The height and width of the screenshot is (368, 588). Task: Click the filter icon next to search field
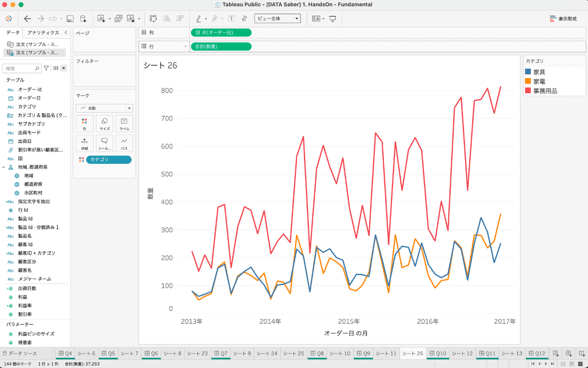[x=46, y=68]
